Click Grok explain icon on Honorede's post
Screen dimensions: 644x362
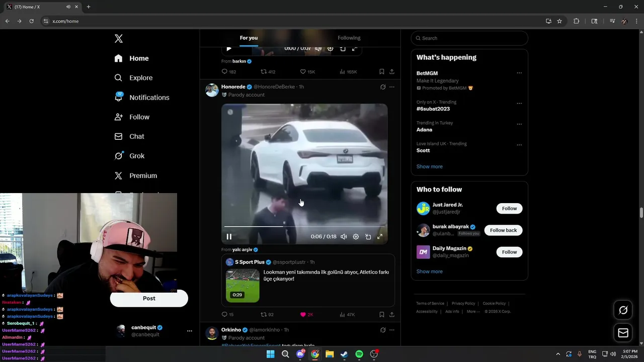click(383, 87)
